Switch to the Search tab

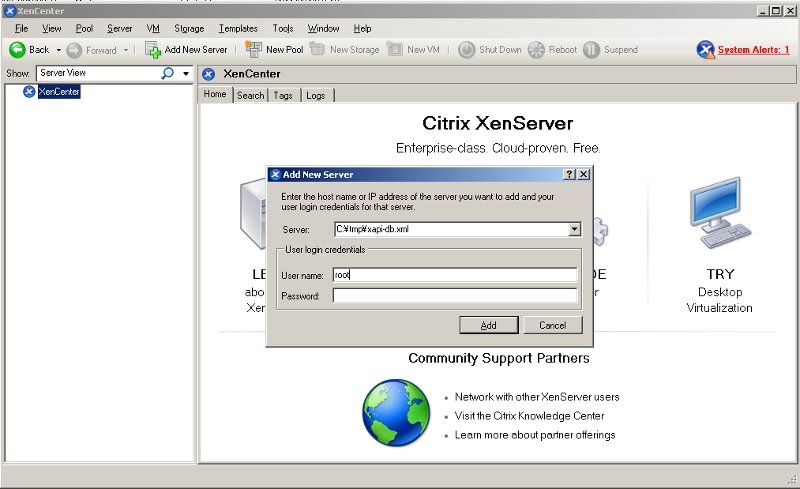[251, 95]
